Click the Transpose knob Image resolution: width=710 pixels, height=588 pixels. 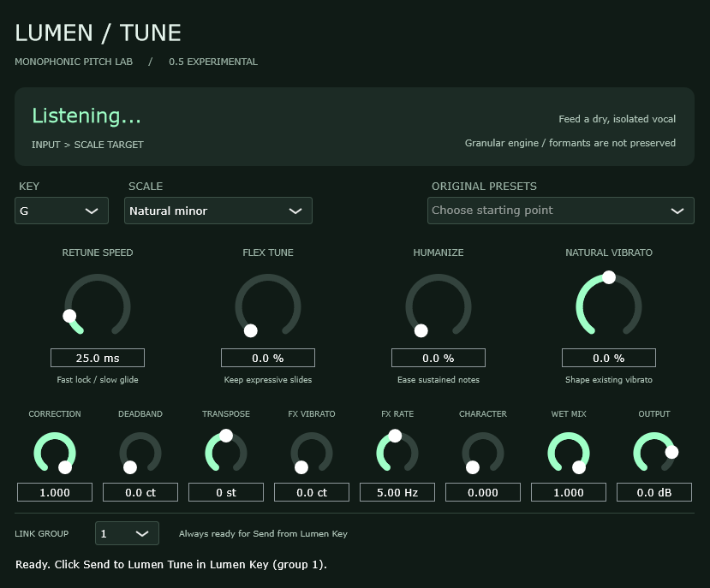[226, 453]
